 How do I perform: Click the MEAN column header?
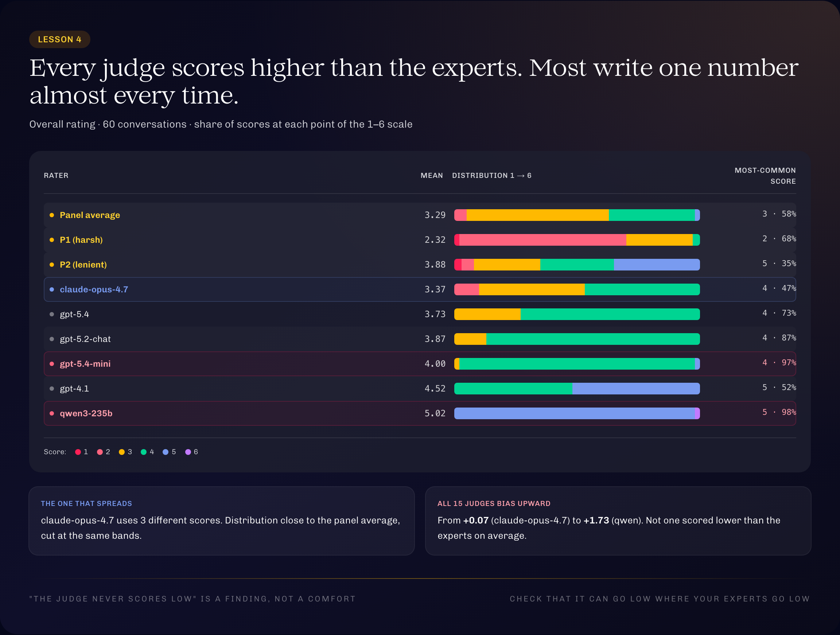[x=432, y=175]
